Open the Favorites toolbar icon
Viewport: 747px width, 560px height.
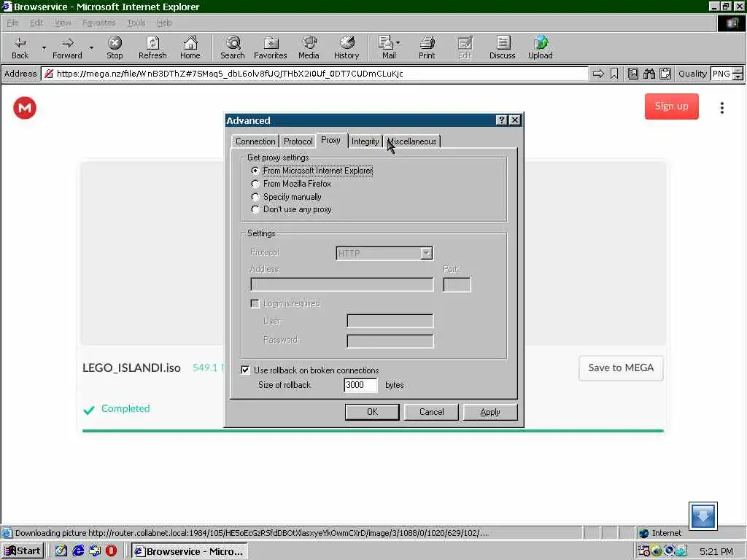tap(271, 47)
